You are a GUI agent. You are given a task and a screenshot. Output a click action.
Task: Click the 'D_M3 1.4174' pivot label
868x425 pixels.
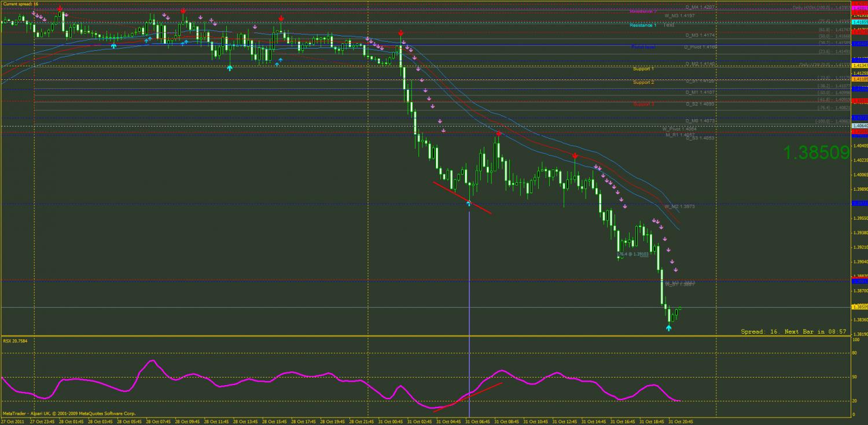click(701, 35)
